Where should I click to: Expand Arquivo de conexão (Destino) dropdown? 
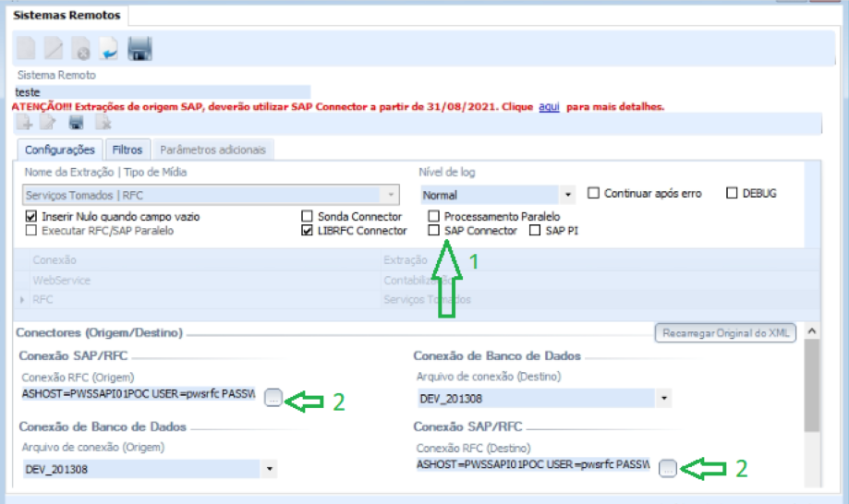pos(664,399)
